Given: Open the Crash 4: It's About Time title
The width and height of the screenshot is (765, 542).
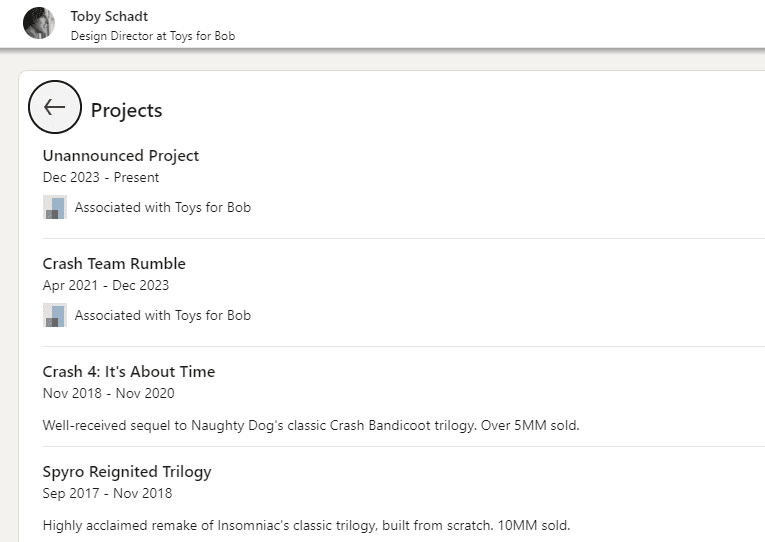Looking at the screenshot, I should [128, 371].
